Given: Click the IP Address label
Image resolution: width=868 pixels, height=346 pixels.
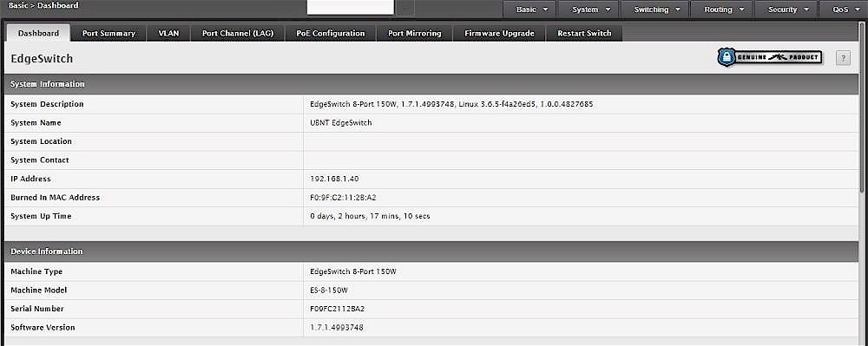Looking at the screenshot, I should click(x=30, y=179).
